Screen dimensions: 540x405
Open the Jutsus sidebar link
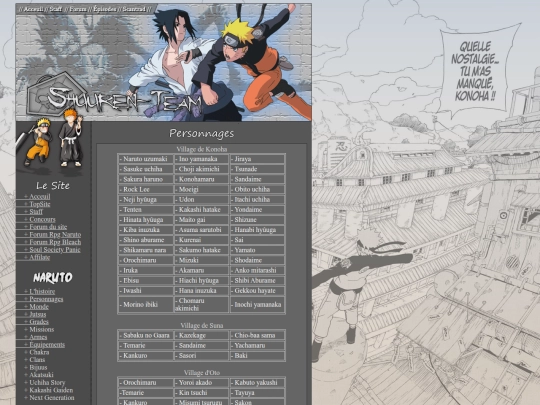pyautogui.click(x=38, y=314)
